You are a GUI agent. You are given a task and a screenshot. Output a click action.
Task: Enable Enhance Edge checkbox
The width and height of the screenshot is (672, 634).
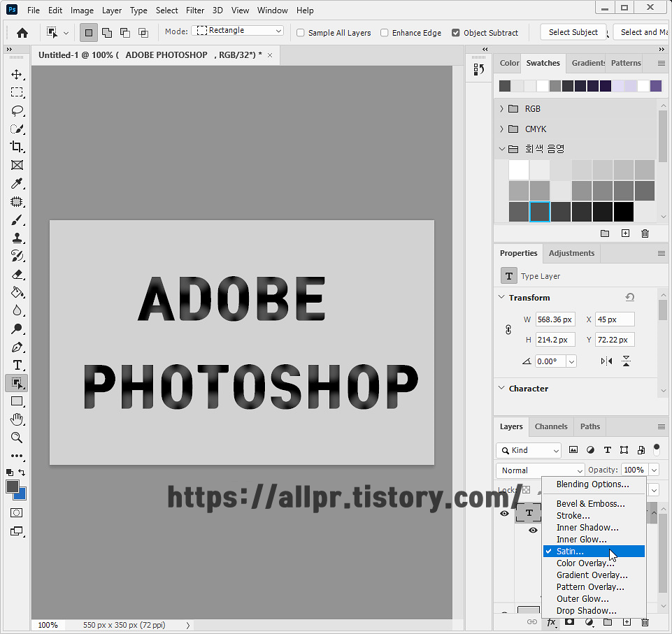point(385,33)
